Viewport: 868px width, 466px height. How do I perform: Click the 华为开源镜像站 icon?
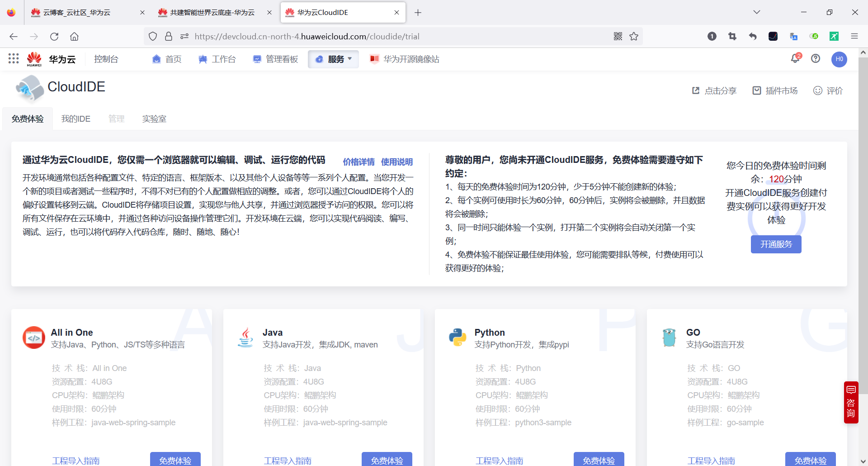click(x=374, y=59)
